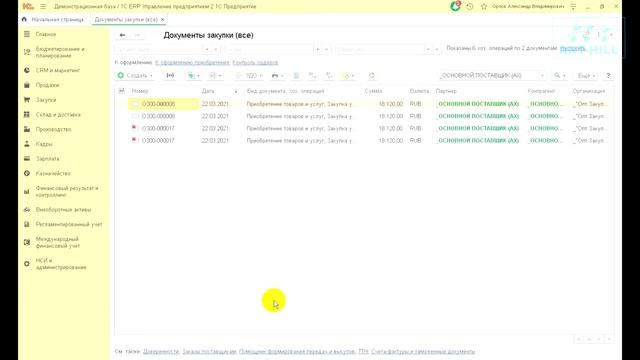Open the К оформлению приобретения link
Viewport: 640px width, 360px height.
(192, 62)
